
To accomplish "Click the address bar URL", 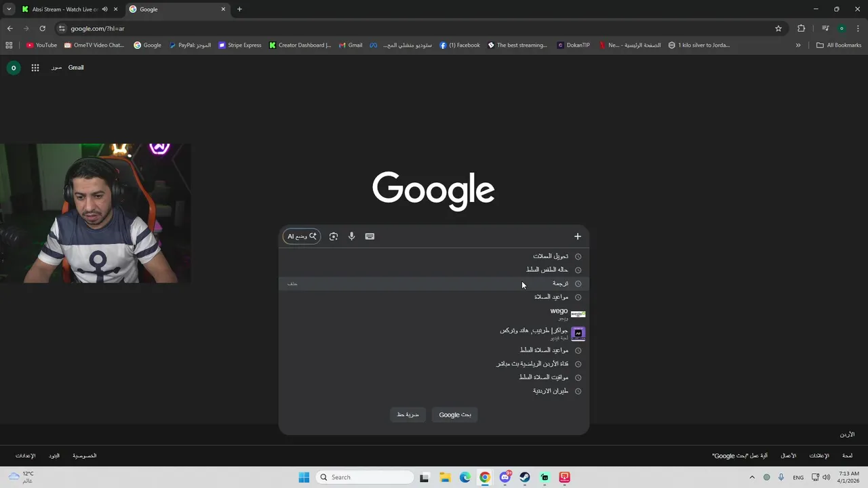I will 98,28.
